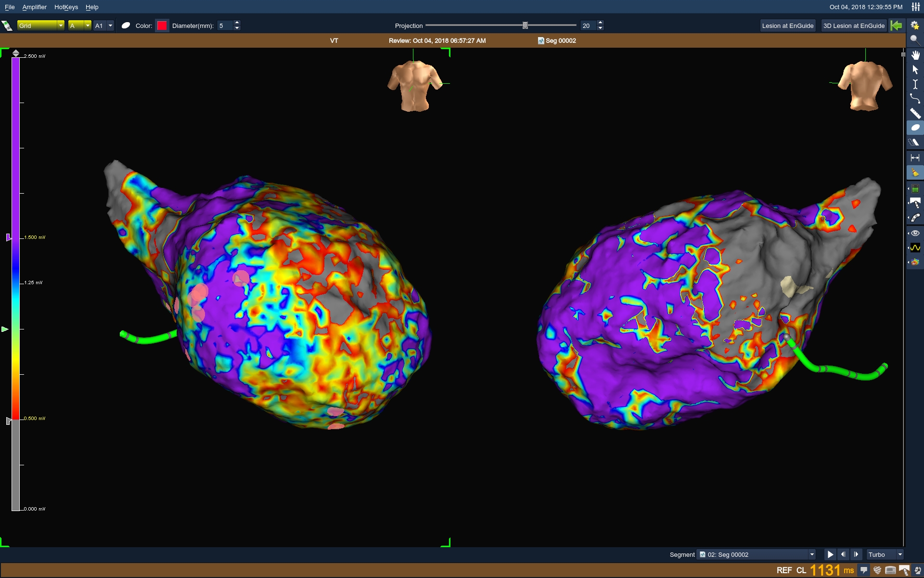Open the Turbo playback speed dropdown
Image resolution: width=924 pixels, height=578 pixels.
click(x=899, y=554)
